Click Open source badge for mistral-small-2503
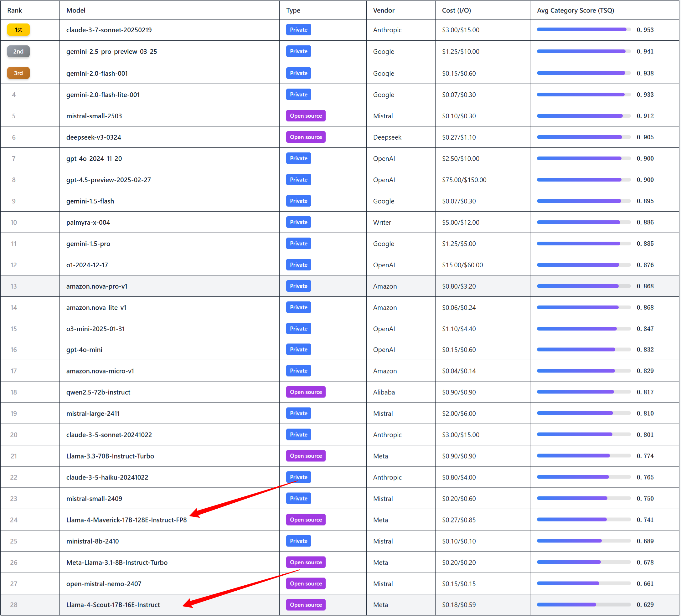Screen dimensions: 681x616 (x=306, y=116)
